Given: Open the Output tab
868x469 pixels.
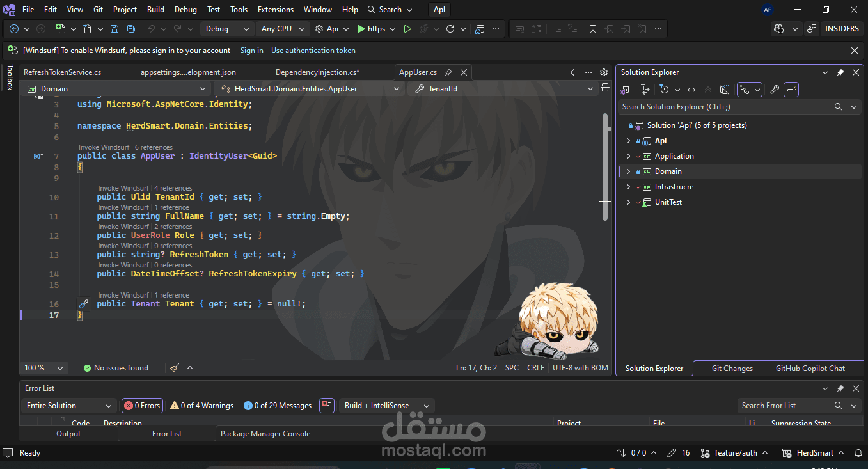Looking at the screenshot, I should 68,434.
